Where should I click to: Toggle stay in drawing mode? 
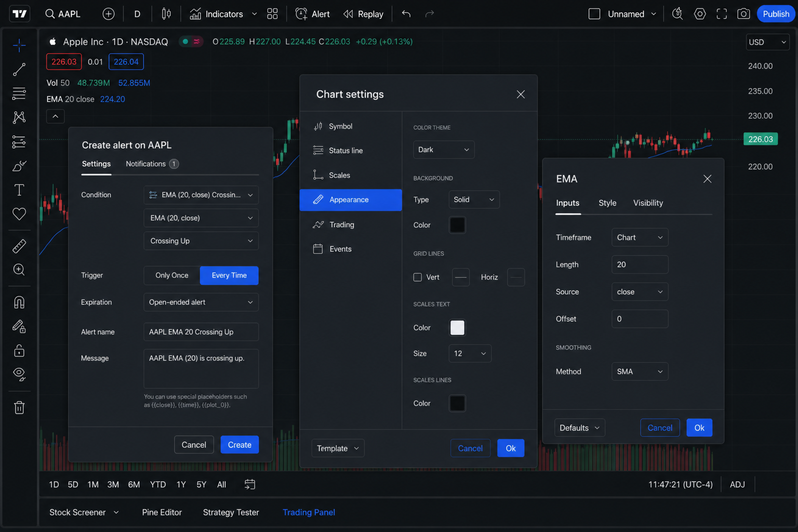pos(19,326)
